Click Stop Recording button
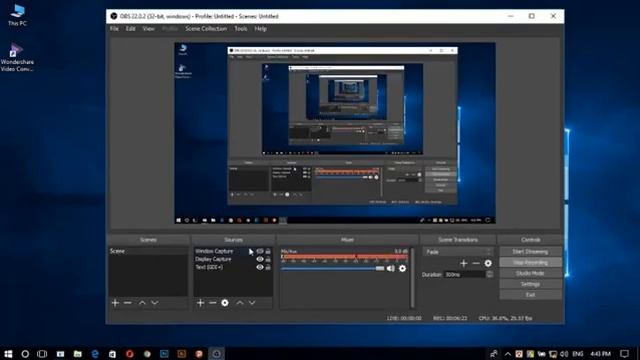This screenshot has width=640, height=360. point(530,262)
